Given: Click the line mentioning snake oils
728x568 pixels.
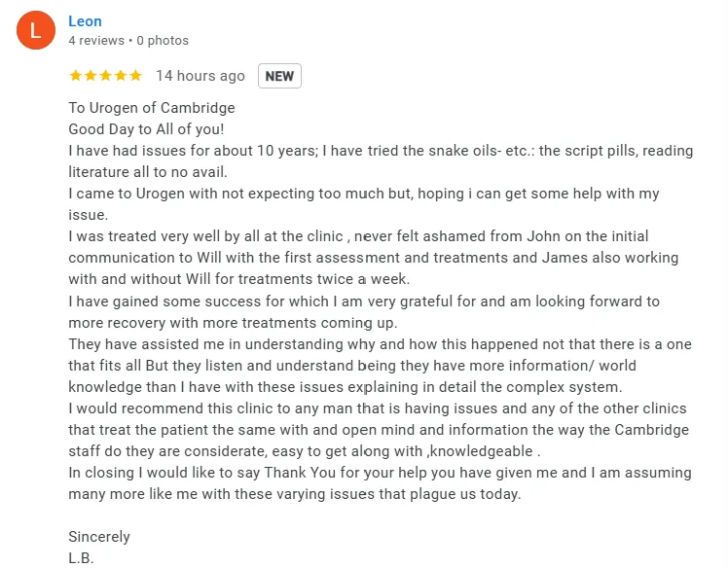Looking at the screenshot, I should click(381, 151).
